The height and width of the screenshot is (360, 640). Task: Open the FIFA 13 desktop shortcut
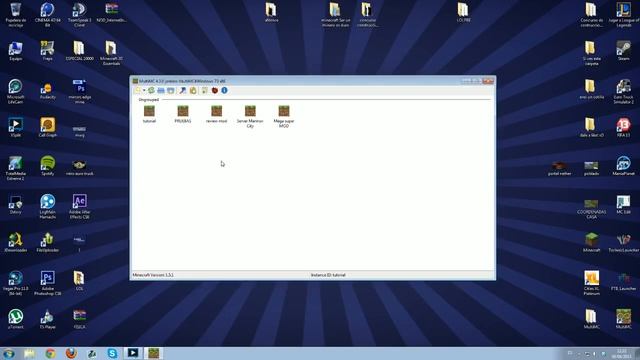click(623, 127)
